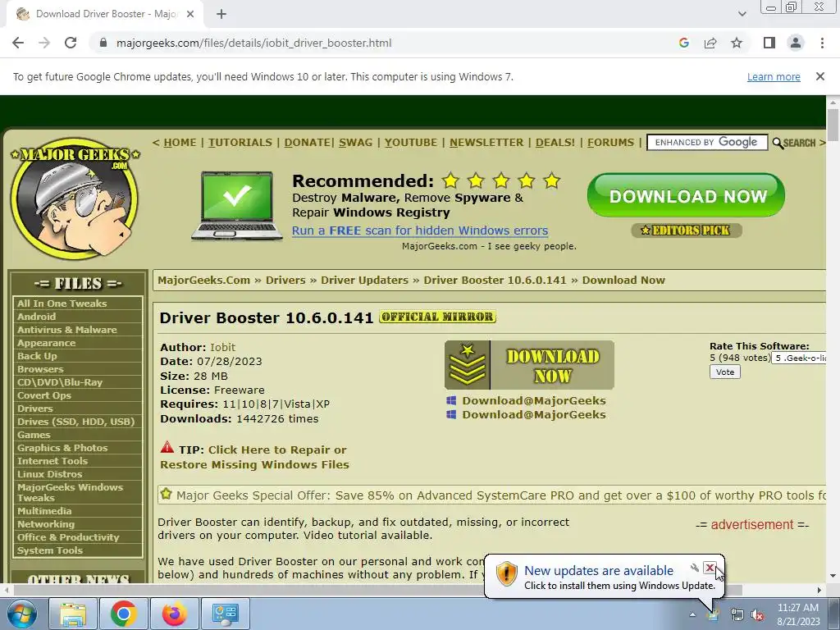Show hidden system tray icons
This screenshot has height=630, width=840.
(692, 615)
